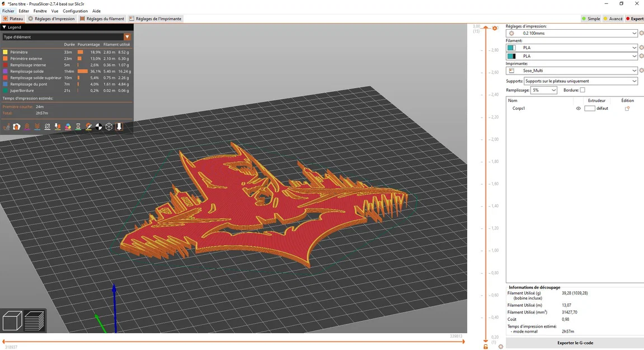Check the Bordure checkbox

pos(582,90)
